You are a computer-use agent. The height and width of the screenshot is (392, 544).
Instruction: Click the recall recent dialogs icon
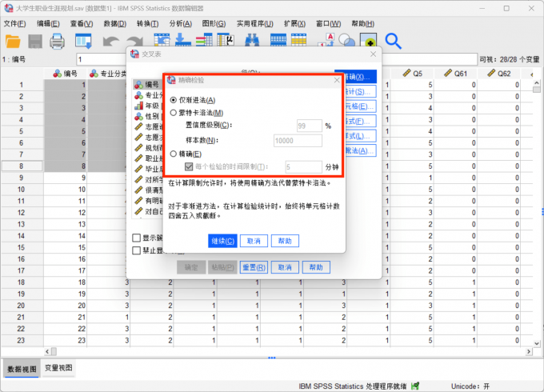(82, 41)
